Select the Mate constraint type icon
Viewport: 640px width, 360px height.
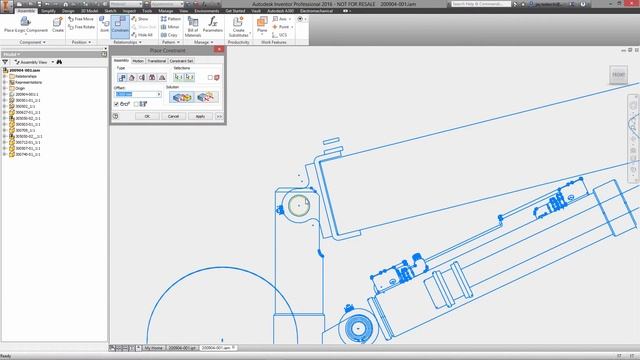pos(122,77)
